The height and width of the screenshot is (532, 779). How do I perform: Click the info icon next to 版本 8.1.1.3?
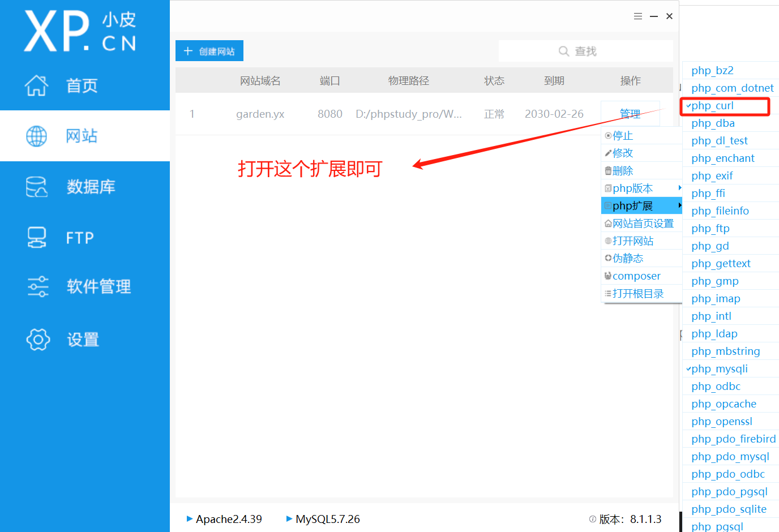tap(592, 519)
